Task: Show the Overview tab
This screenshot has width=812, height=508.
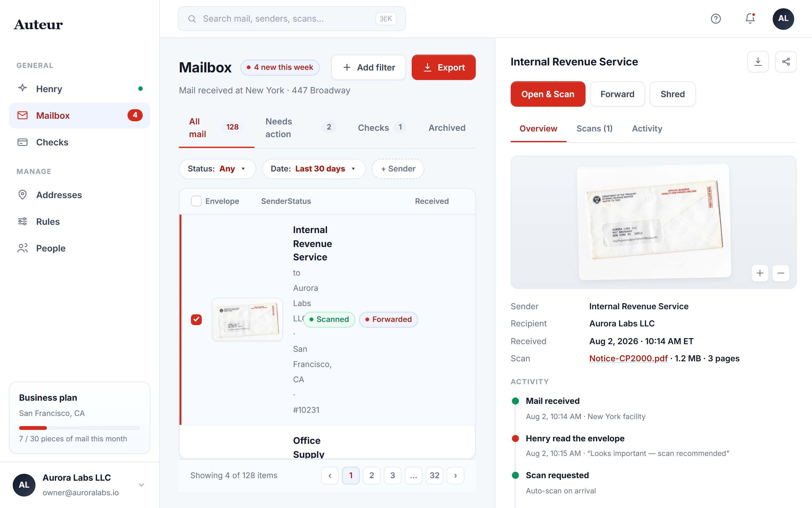Action: 538,128
